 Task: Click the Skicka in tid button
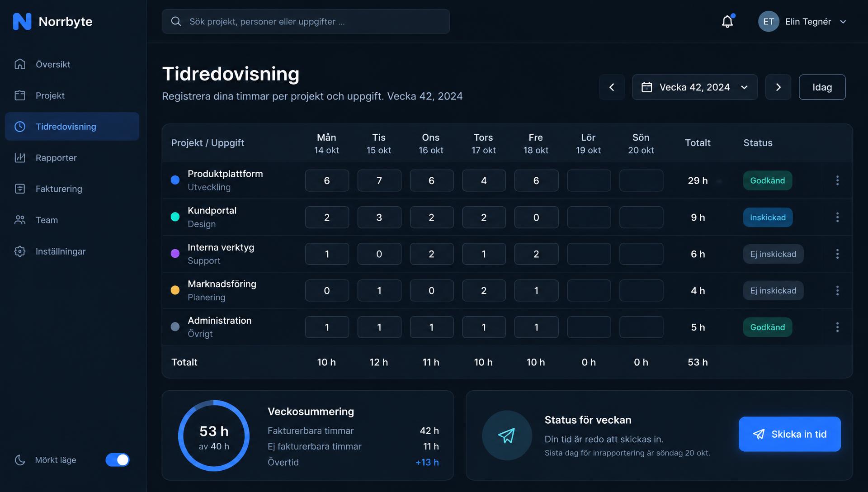790,434
